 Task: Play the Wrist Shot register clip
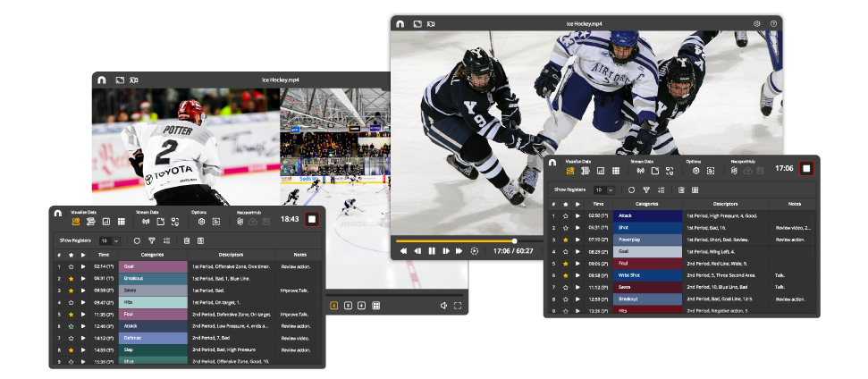click(577, 275)
